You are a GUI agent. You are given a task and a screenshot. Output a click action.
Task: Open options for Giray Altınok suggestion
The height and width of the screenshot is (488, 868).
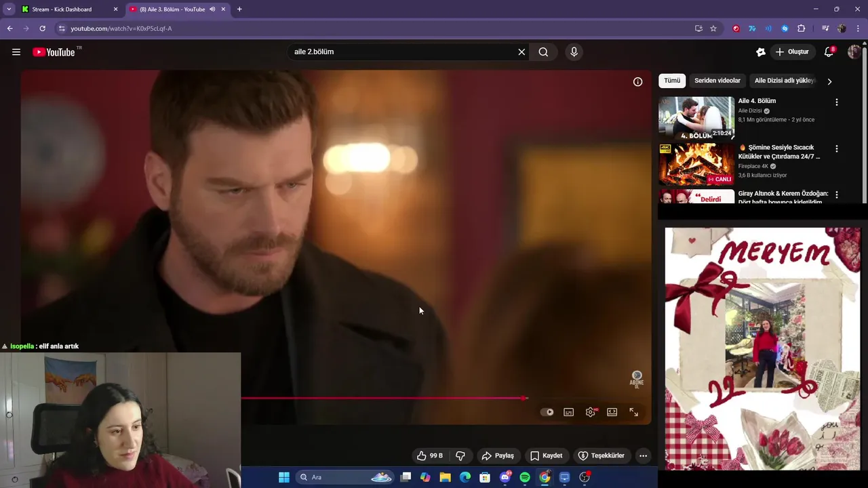pyautogui.click(x=836, y=195)
